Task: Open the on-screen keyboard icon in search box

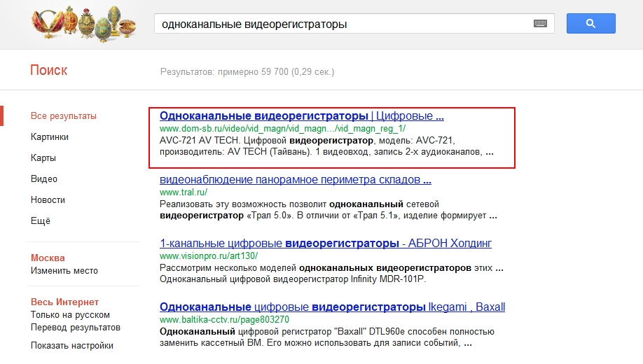Action: (x=540, y=23)
